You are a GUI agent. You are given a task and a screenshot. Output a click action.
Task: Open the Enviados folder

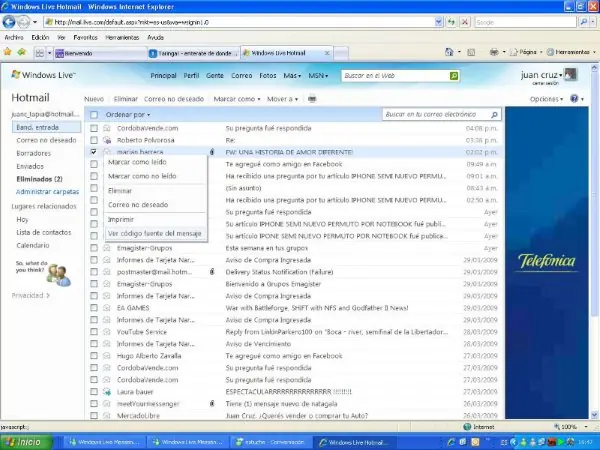click(30, 166)
